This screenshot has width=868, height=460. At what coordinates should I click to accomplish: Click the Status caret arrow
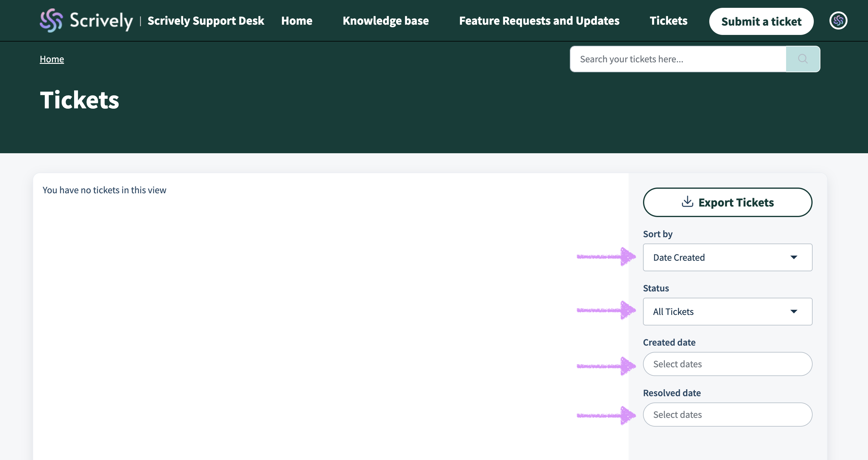pyautogui.click(x=794, y=312)
